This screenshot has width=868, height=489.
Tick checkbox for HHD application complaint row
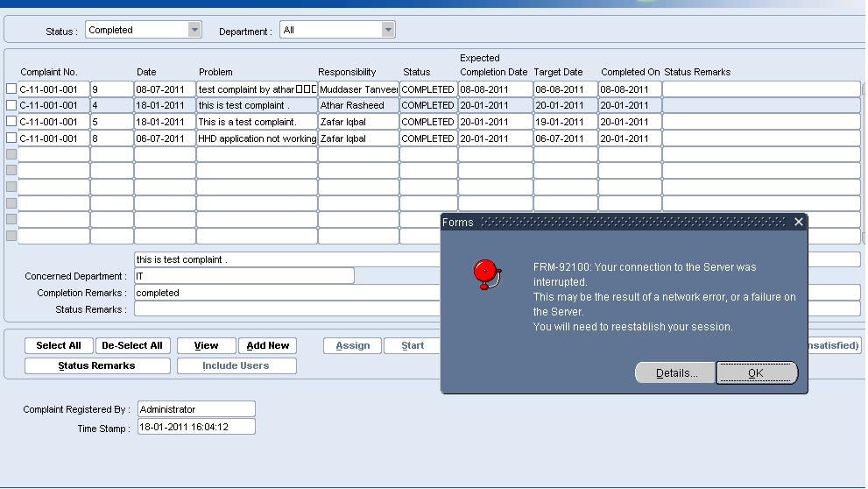coord(11,138)
